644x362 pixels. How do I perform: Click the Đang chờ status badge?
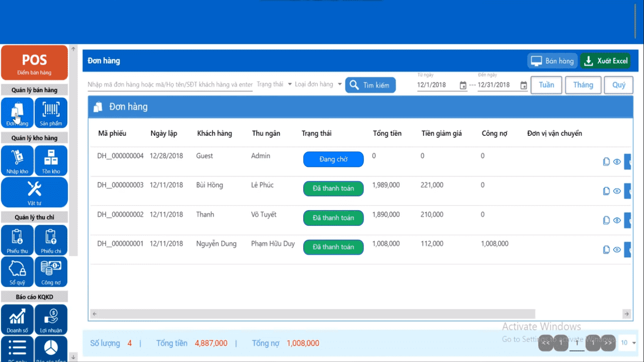coord(333,159)
